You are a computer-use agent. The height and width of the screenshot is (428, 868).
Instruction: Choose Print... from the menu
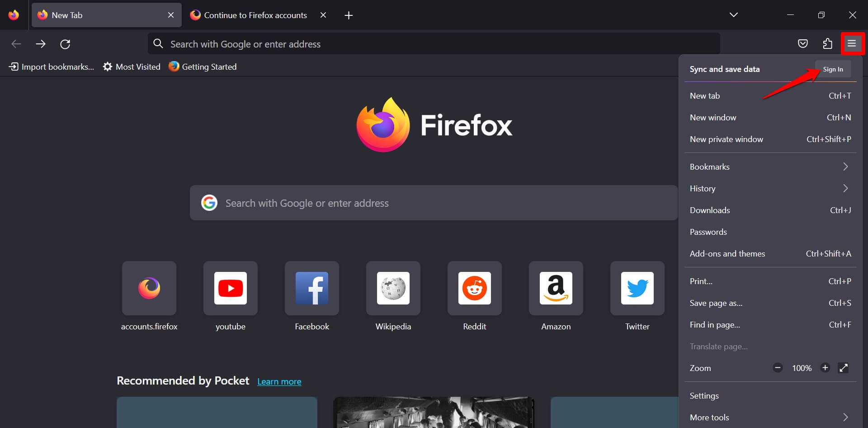(x=770, y=281)
